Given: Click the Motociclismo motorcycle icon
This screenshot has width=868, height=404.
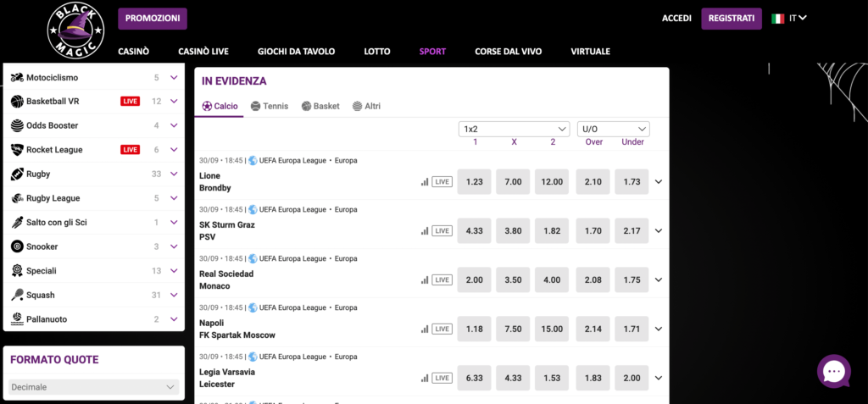Looking at the screenshot, I should pyautogui.click(x=17, y=77).
